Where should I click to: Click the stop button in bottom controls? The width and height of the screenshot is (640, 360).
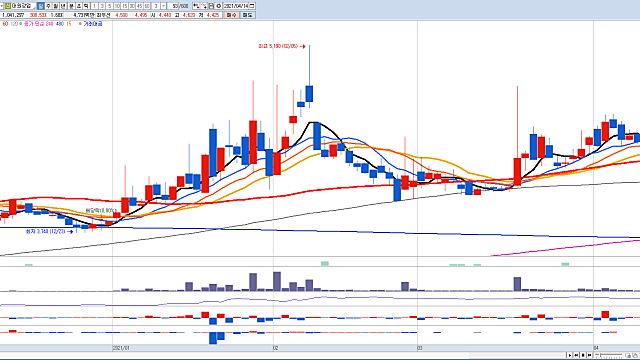point(583,355)
